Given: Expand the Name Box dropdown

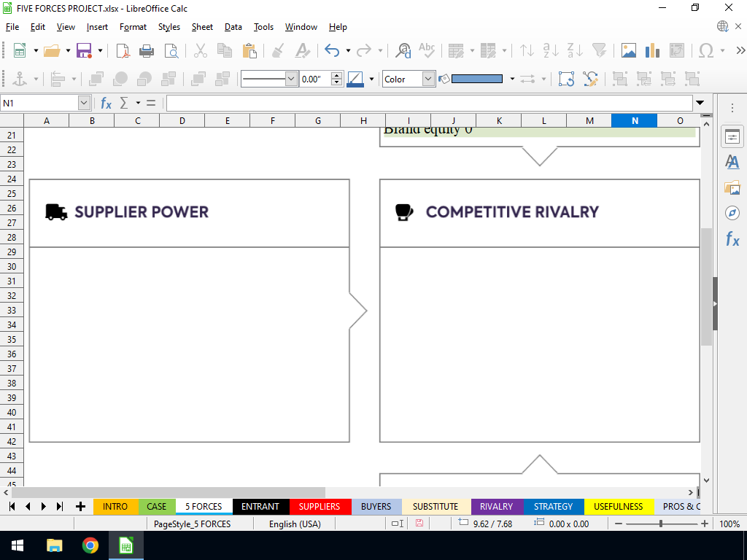Looking at the screenshot, I should 84,103.
